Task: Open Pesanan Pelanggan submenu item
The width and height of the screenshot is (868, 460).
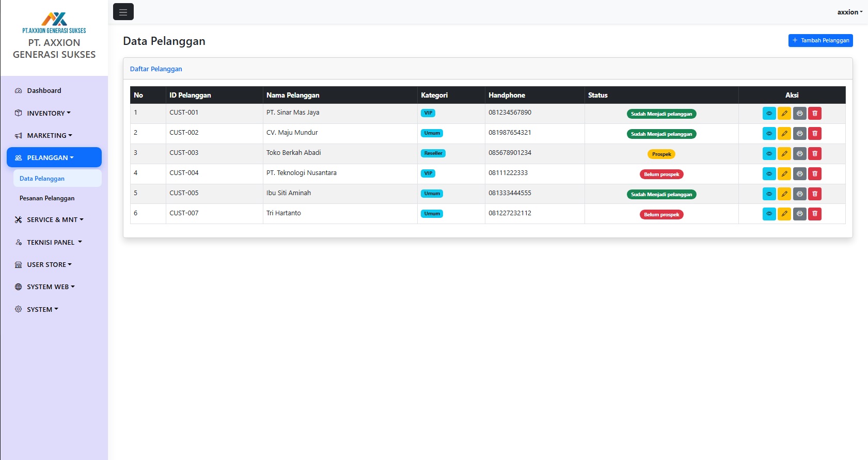Action: point(57,198)
